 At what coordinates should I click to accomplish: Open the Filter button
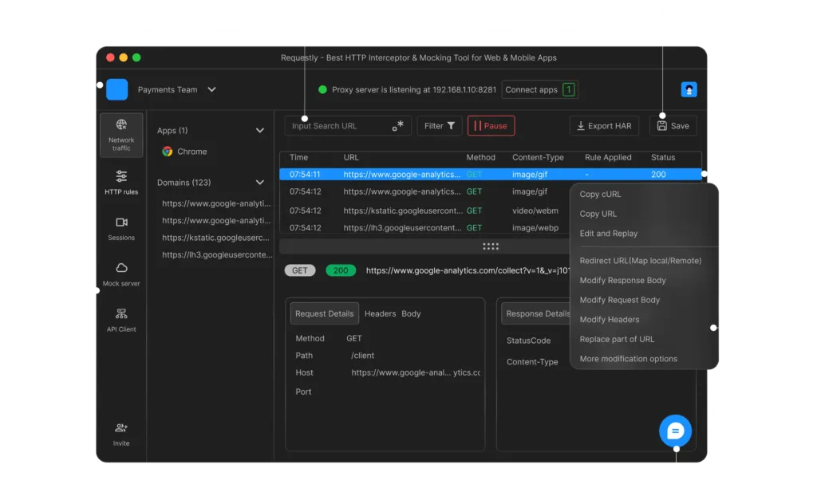440,126
